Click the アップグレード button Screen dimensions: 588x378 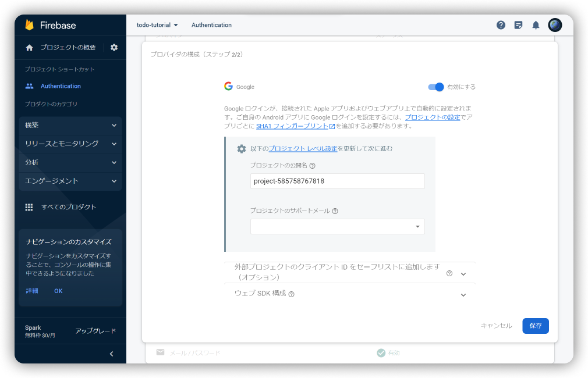coord(95,331)
